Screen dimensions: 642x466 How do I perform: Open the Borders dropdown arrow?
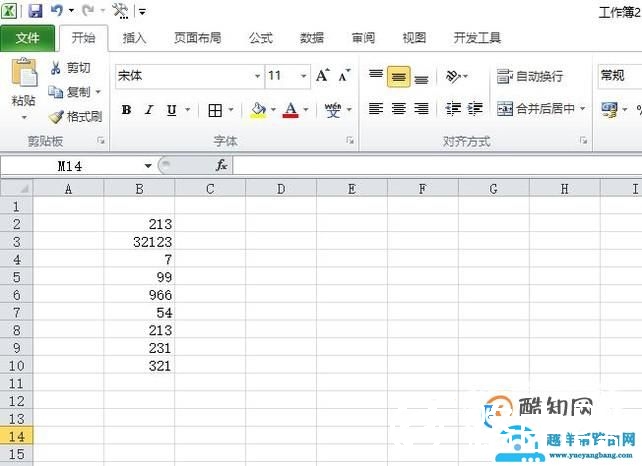tap(231, 110)
